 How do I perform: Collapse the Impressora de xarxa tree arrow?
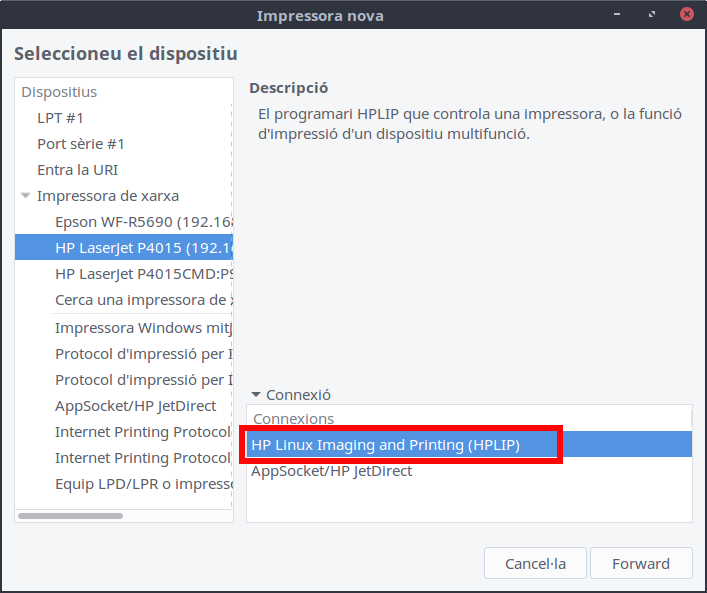click(x=26, y=196)
